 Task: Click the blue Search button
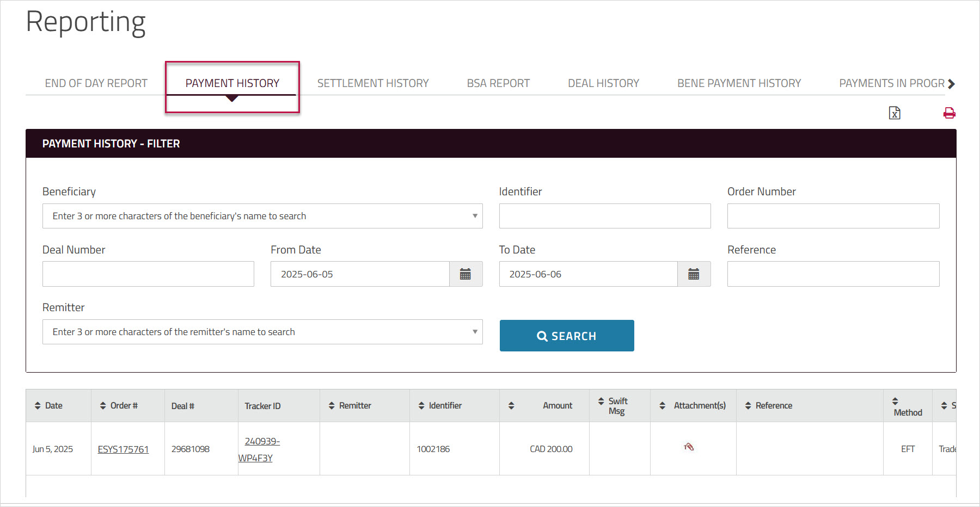point(567,336)
